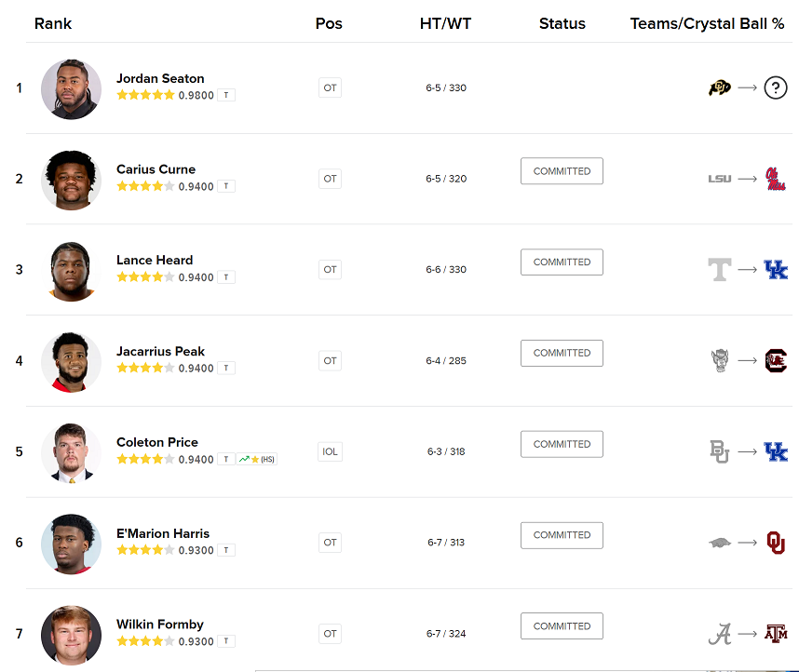Image resolution: width=799 pixels, height=672 pixels.
Task: Open Jordan Seaton's player profile link
Action: (x=160, y=78)
